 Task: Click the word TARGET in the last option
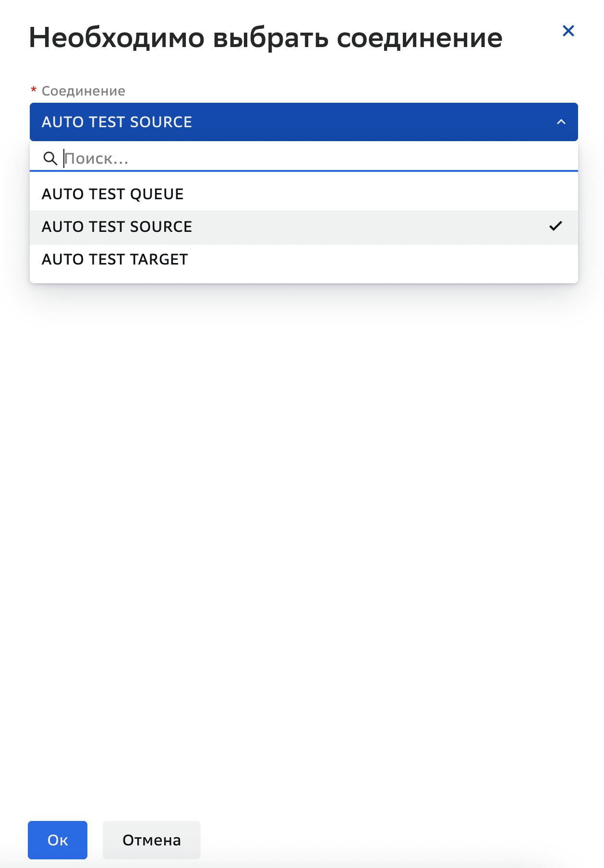click(159, 259)
